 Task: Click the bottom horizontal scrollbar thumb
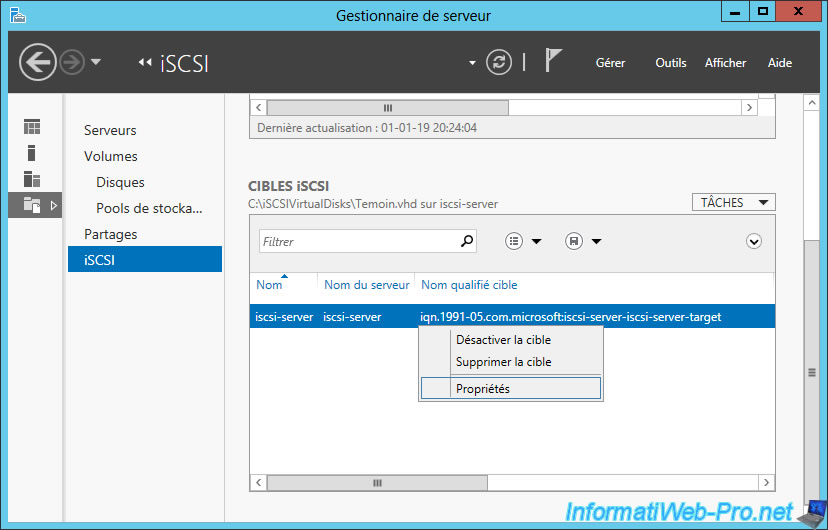click(376, 483)
